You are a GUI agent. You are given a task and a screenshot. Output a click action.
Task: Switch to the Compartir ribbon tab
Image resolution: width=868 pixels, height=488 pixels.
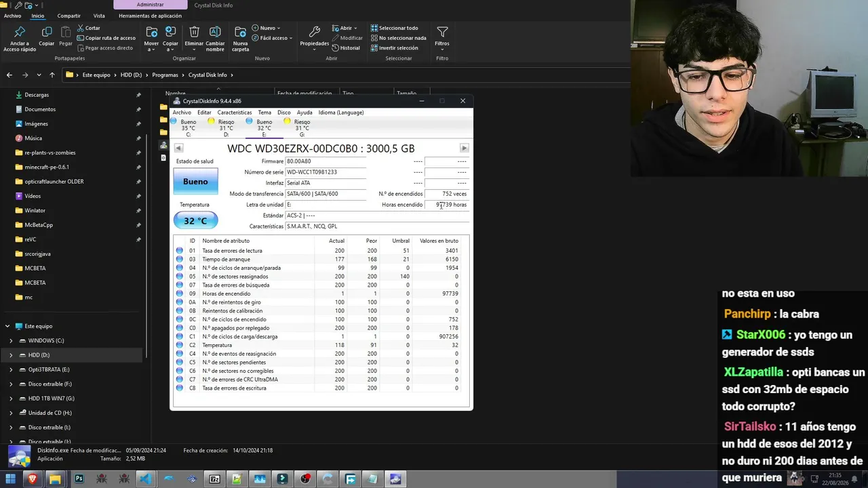click(68, 16)
